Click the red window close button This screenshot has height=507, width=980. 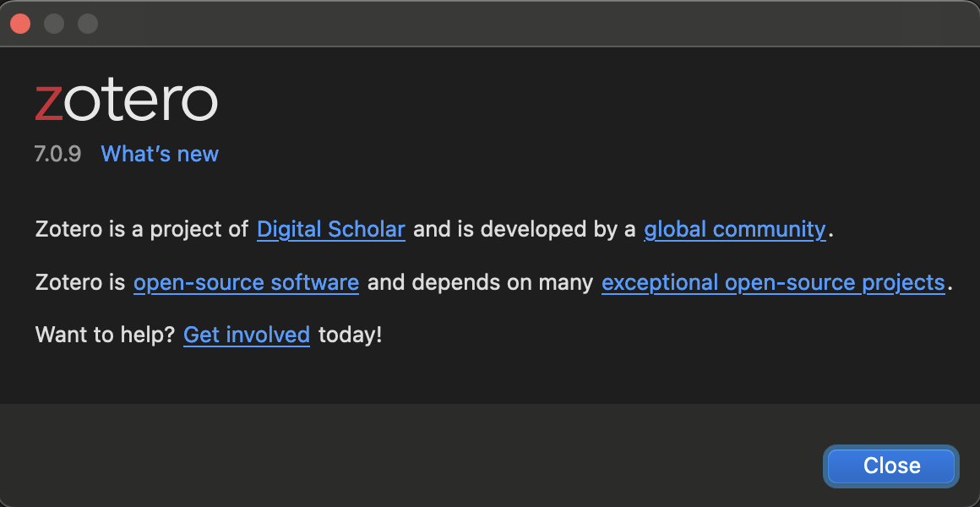pyautogui.click(x=20, y=24)
